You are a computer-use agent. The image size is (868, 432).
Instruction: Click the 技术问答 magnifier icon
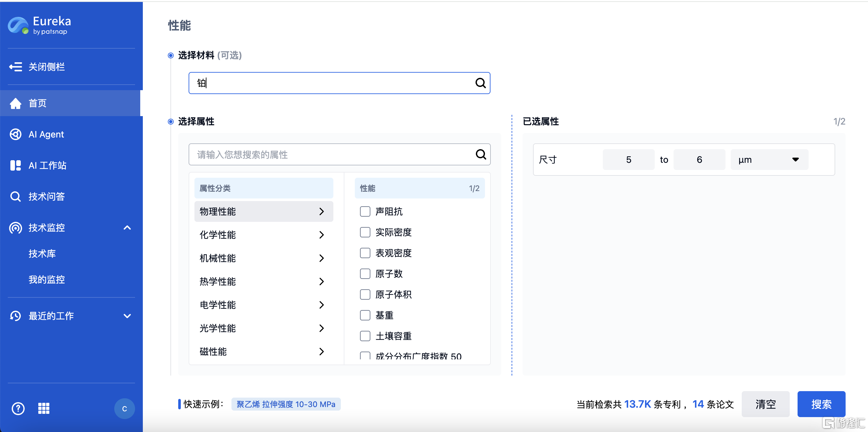pyautogui.click(x=16, y=196)
